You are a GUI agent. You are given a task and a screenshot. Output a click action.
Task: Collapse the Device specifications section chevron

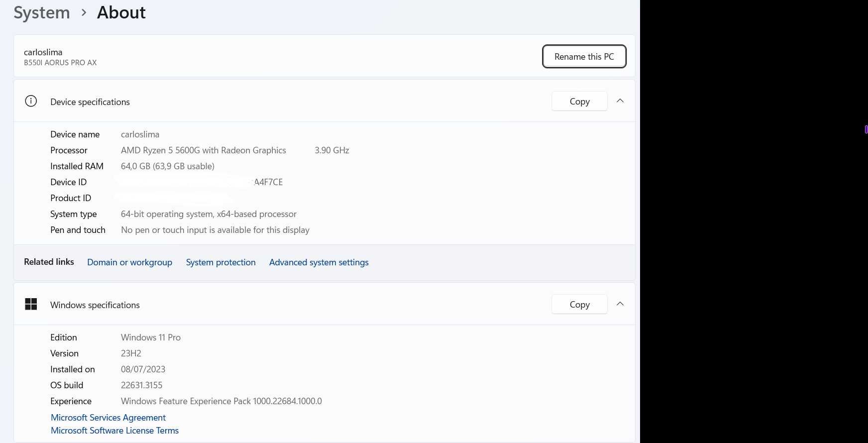[620, 101]
